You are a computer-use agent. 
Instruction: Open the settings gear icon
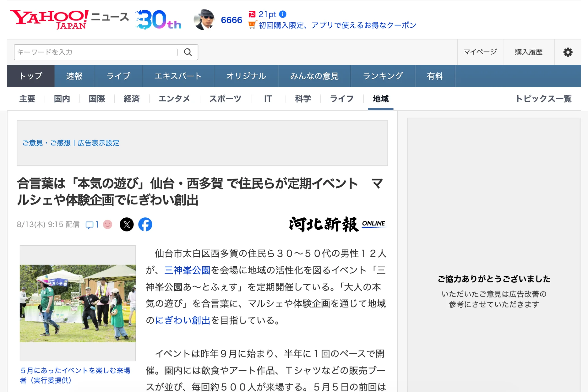coord(568,52)
